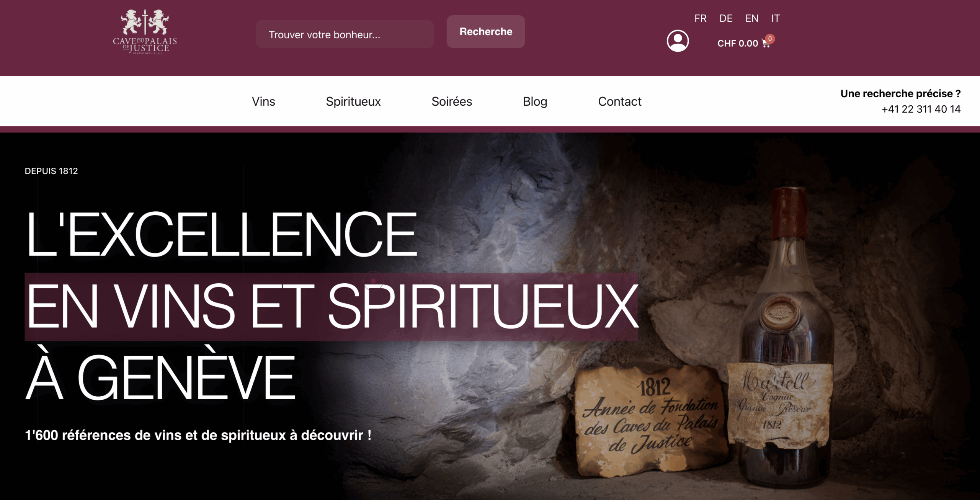The image size is (980, 500).
Task: Click the phone number +41 22 311 40 14
Action: pyautogui.click(x=921, y=109)
